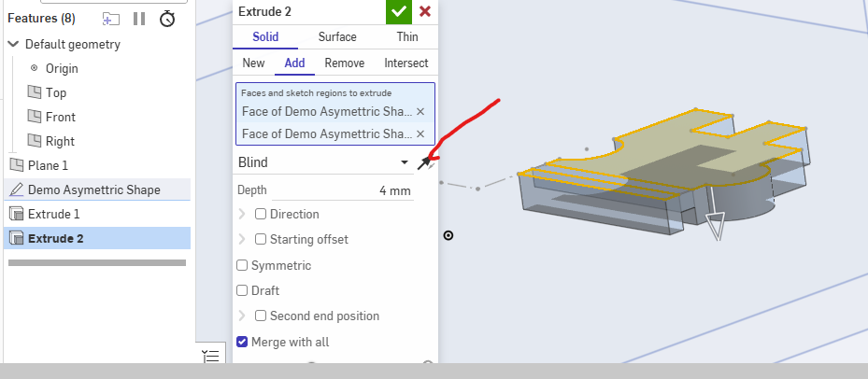Open the Blind end type dropdown
The height and width of the screenshot is (379, 868).
click(323, 162)
